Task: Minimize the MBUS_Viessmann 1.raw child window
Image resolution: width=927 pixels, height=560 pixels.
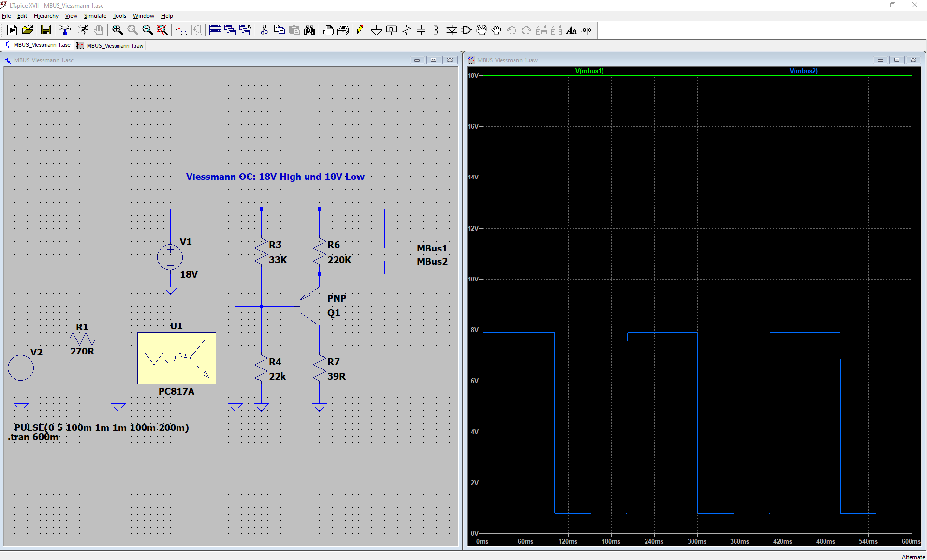Action: [880, 60]
